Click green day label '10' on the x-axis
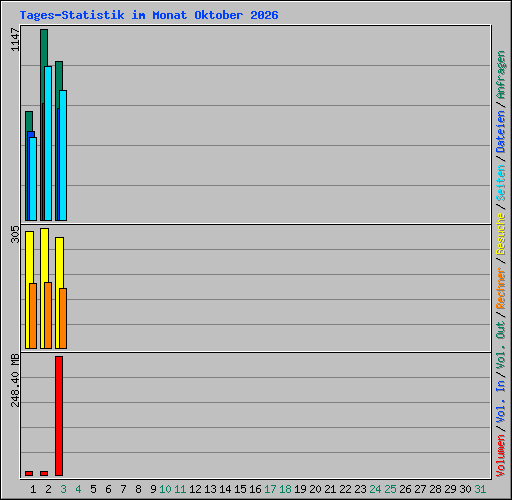The height and width of the screenshot is (500, 512). coord(165,489)
